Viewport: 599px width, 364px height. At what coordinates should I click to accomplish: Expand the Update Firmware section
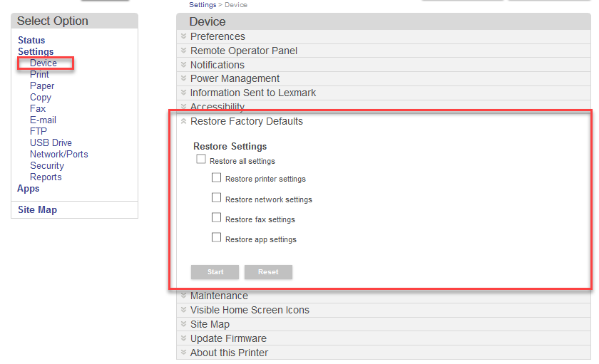pos(228,338)
